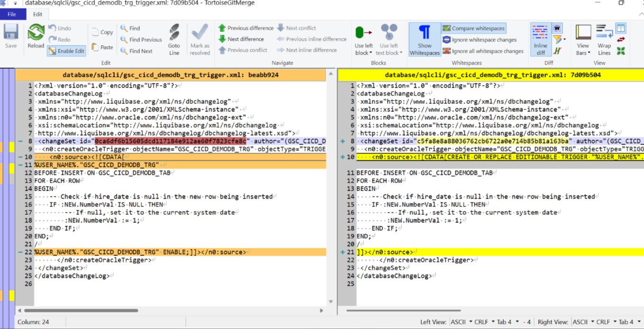Switch to the Edit ribbon tab

(38, 14)
